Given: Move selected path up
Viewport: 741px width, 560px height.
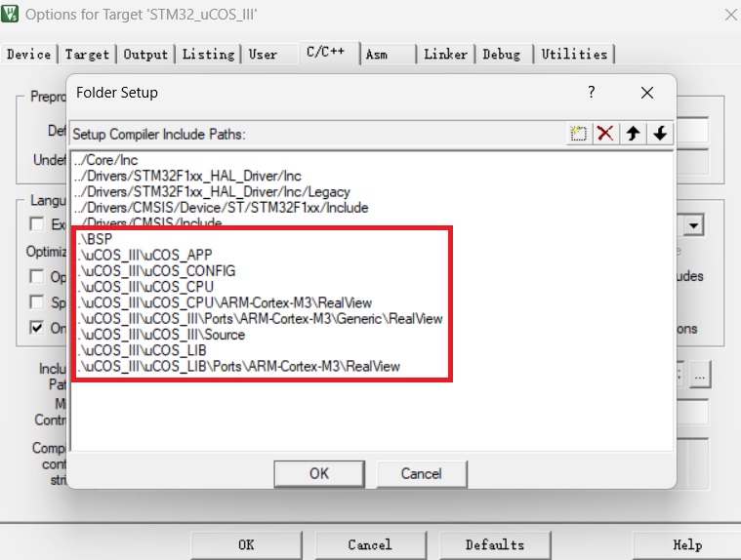Looking at the screenshot, I should click(634, 134).
